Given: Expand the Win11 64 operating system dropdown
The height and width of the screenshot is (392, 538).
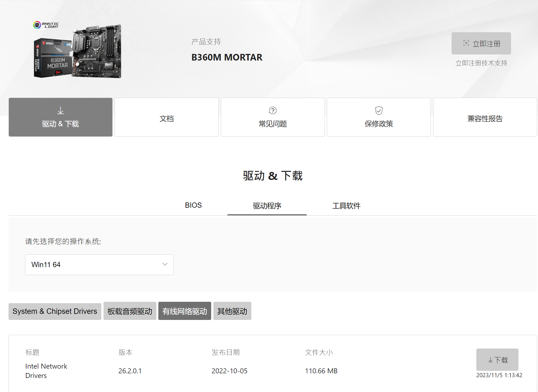Looking at the screenshot, I should coord(99,265).
